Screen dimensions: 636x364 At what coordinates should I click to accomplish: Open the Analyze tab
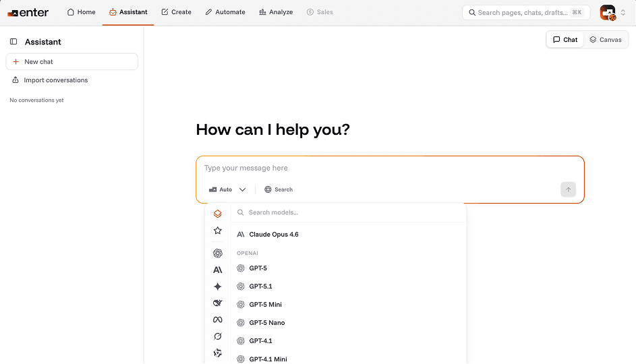tap(276, 12)
